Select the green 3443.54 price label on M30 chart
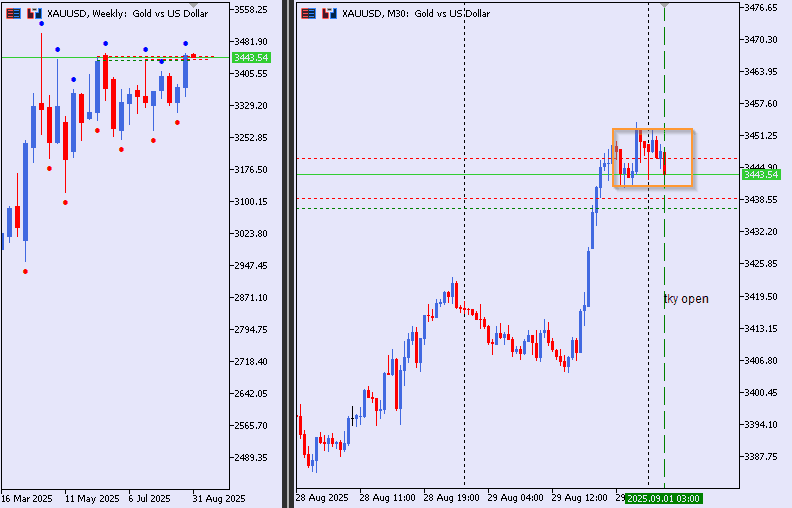The image size is (792, 508). [x=761, y=175]
